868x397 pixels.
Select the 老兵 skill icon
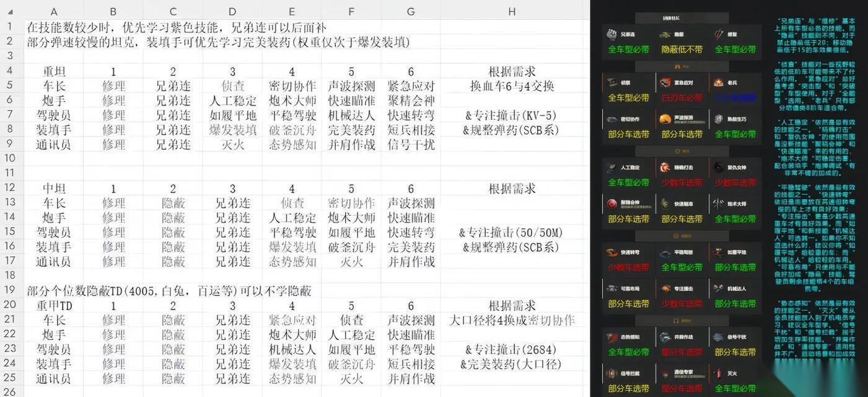[x=719, y=83]
